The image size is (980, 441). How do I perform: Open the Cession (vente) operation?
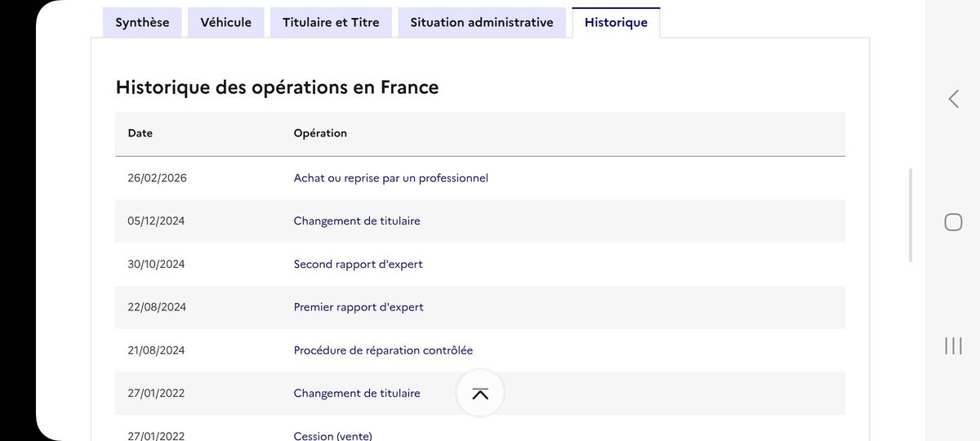coord(332,436)
